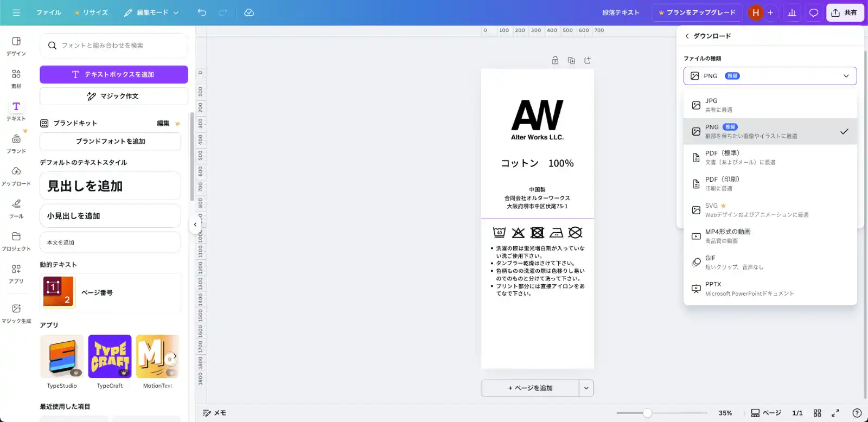Open the 編集モード dropdown
This screenshot has width=868, height=422.
point(151,12)
